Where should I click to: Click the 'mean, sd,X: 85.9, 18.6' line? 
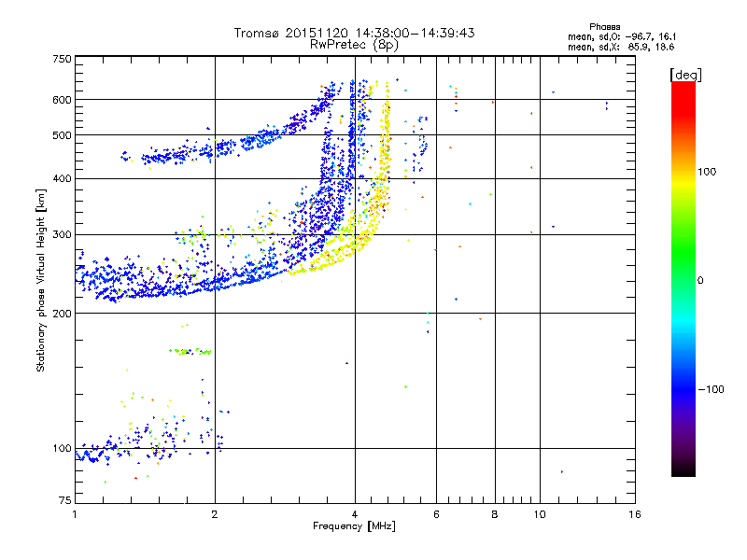tap(621, 47)
